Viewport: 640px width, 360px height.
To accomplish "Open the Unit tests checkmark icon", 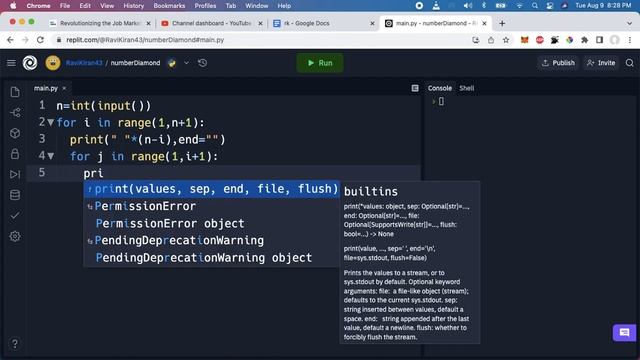I will click(15, 215).
